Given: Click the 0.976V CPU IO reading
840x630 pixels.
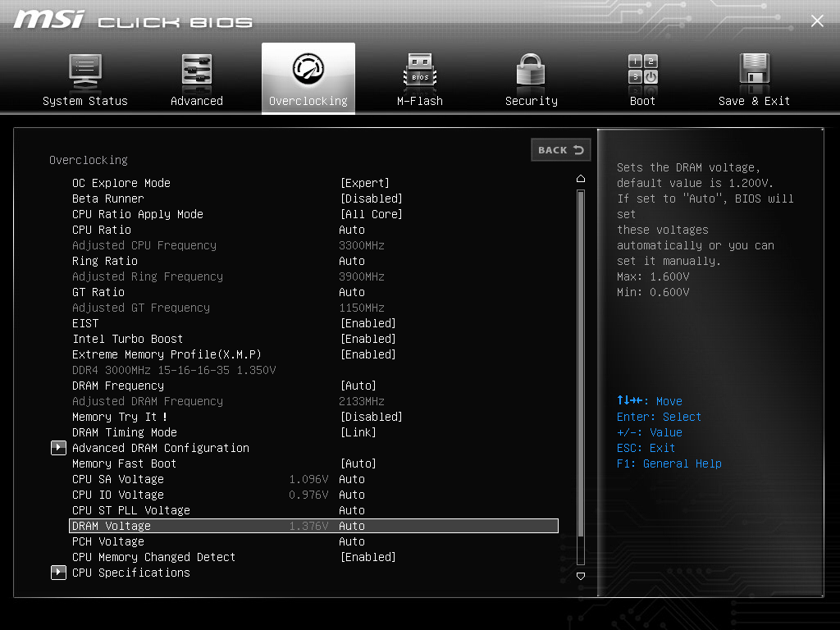Looking at the screenshot, I should (308, 495).
